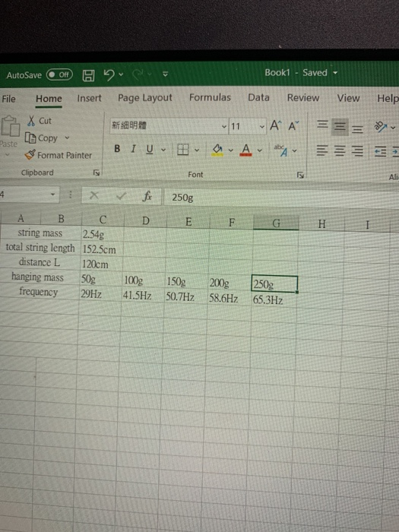The width and height of the screenshot is (399, 532).
Task: Open the Name Box dropdown arrow
Action: coord(52,195)
